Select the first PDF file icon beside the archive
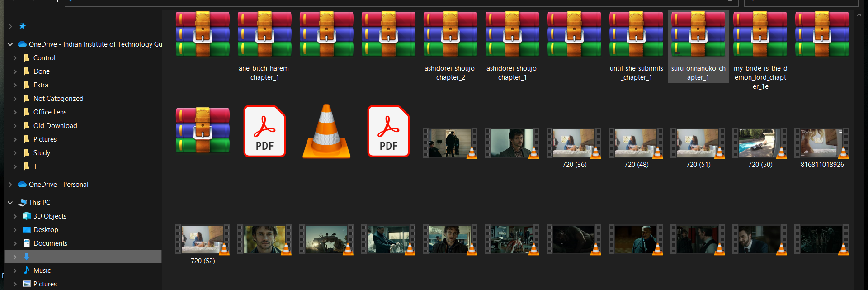Screen dimensions: 868x290 click(x=264, y=131)
